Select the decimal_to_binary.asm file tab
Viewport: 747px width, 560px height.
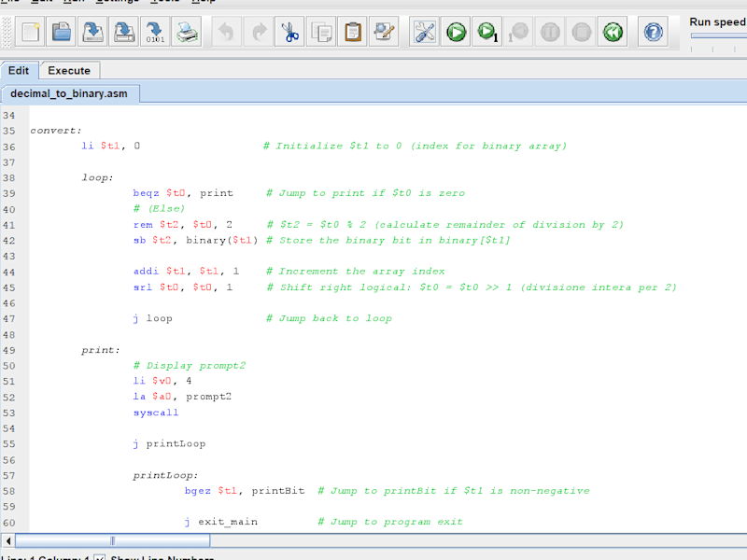(69, 93)
